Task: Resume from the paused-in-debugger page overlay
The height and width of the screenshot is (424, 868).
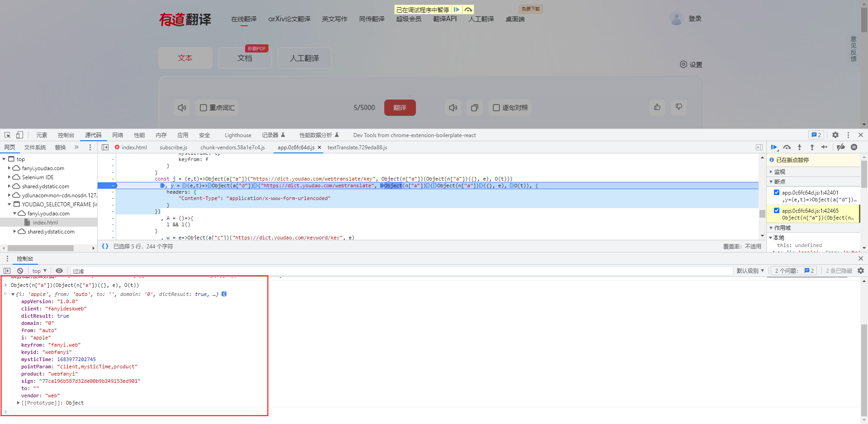Action: (457, 10)
